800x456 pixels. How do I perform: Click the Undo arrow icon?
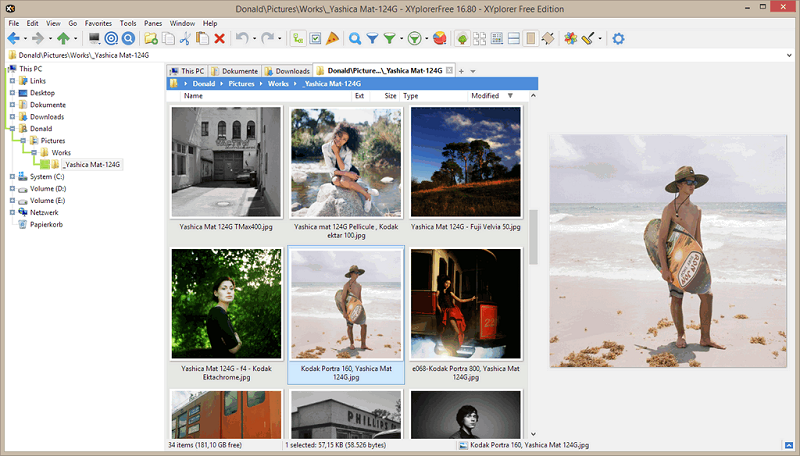(x=242, y=39)
